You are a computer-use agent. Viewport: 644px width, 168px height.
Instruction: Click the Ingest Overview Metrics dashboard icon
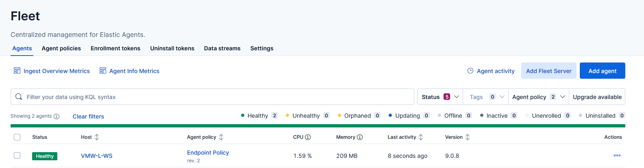click(17, 71)
